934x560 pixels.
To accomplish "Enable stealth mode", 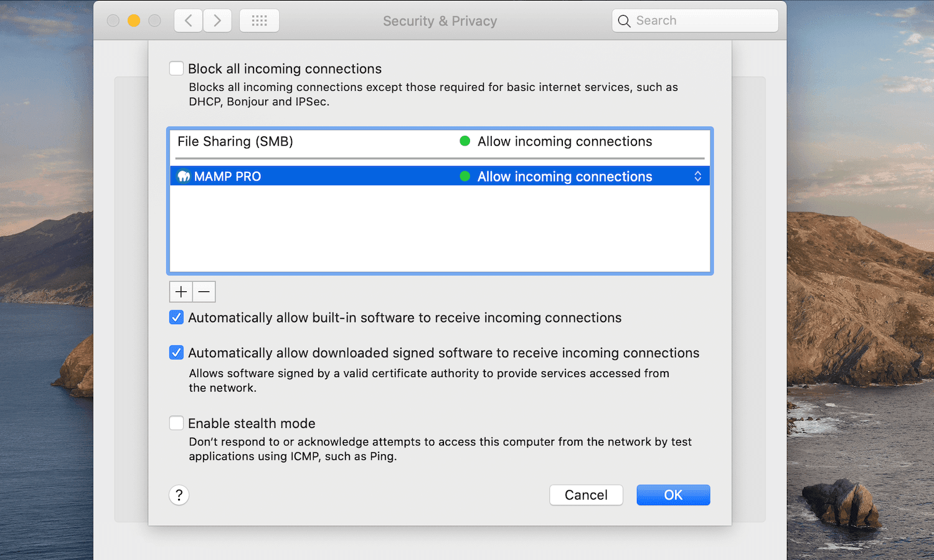I will (176, 422).
